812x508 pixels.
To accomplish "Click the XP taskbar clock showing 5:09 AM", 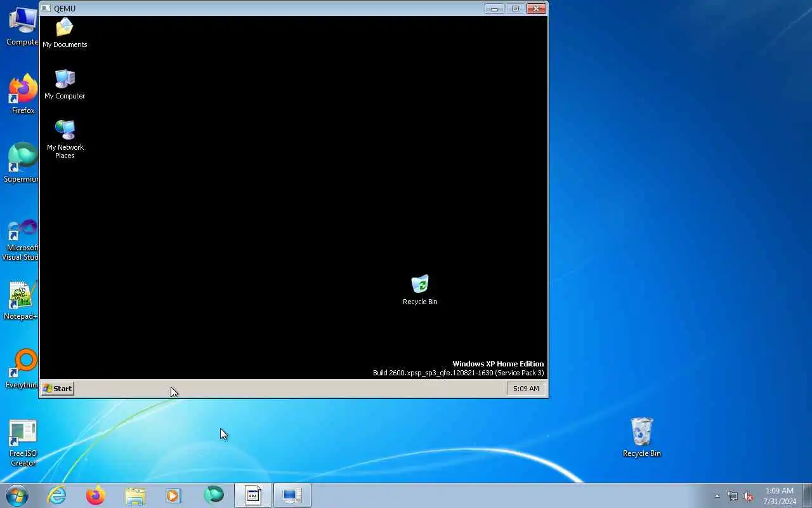I will pyautogui.click(x=526, y=389).
